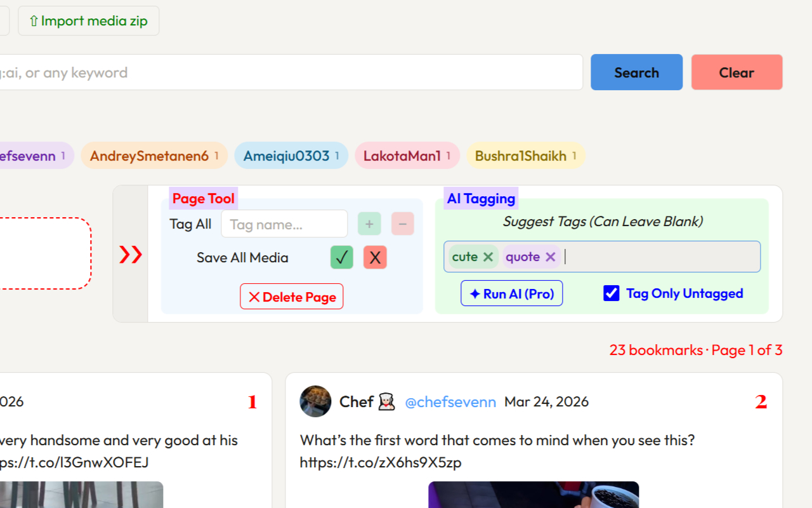Image resolution: width=812 pixels, height=508 pixels.
Task: Collapse tool panel with red double chevron
Action: pyautogui.click(x=131, y=255)
